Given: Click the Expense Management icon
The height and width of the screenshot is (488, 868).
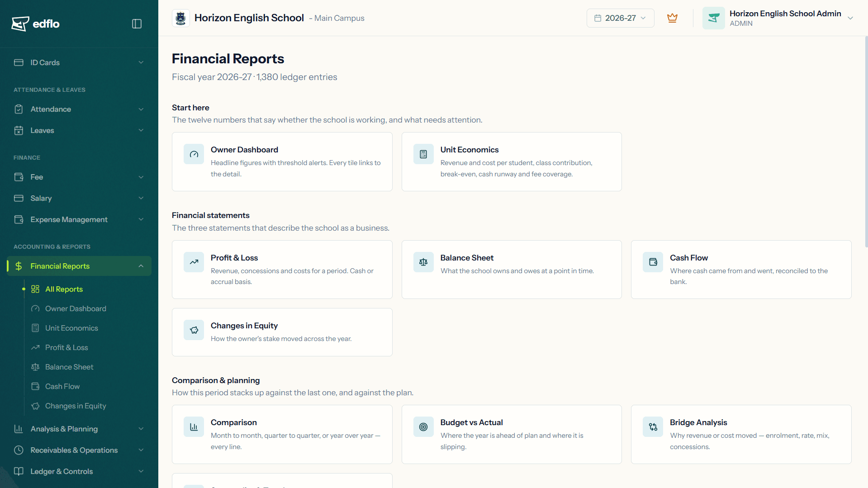Looking at the screenshot, I should tap(19, 219).
